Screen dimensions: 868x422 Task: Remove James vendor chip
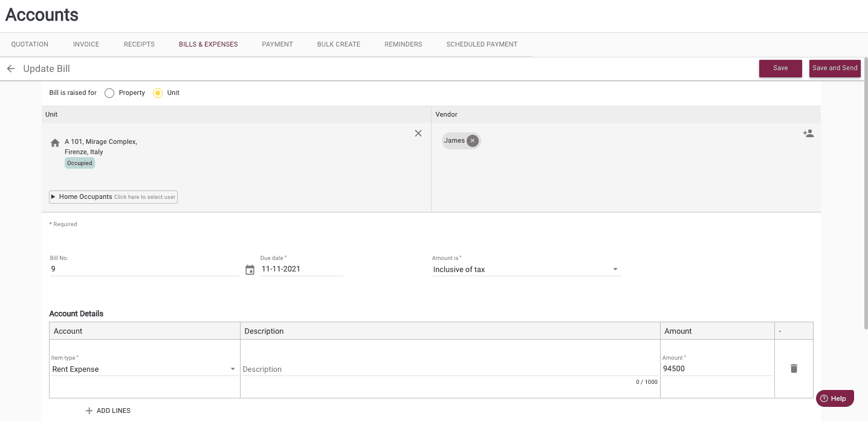pos(472,141)
